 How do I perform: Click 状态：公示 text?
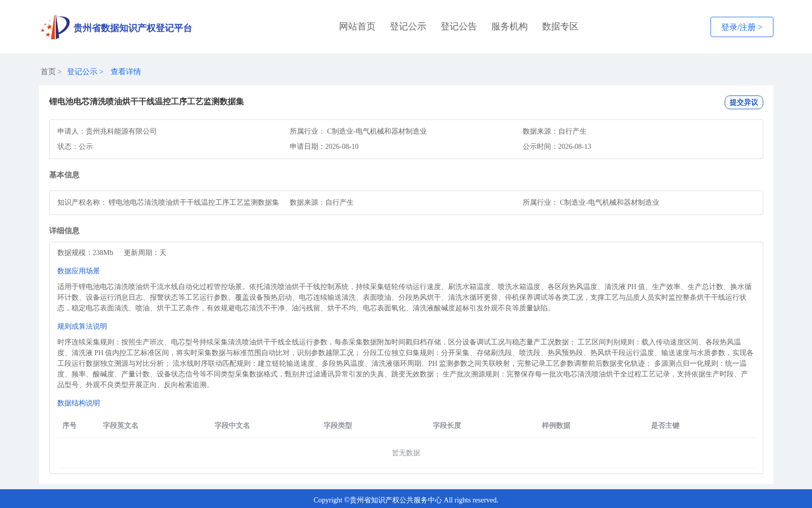pyautogui.click(x=75, y=146)
